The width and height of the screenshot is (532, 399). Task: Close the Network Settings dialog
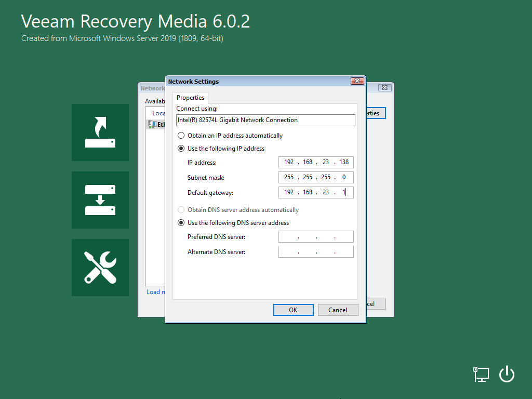357,81
